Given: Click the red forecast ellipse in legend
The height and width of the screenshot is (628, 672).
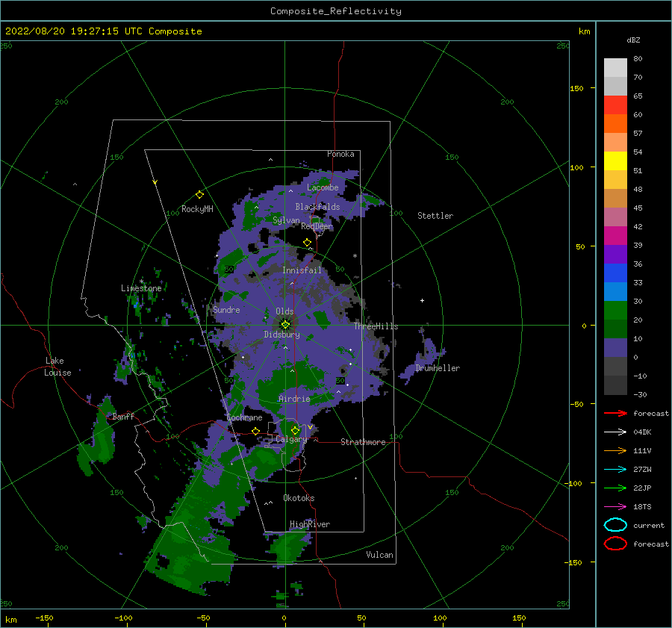Looking at the screenshot, I should 615,544.
